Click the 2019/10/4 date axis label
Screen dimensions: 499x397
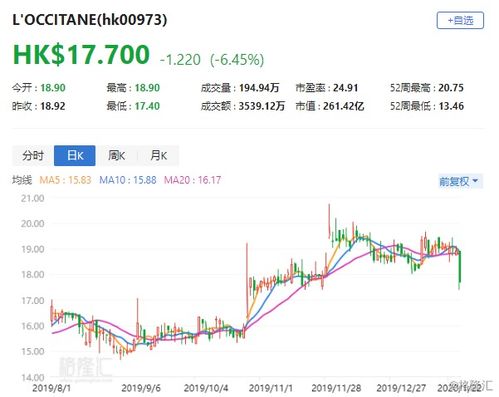pyautogui.click(x=206, y=388)
